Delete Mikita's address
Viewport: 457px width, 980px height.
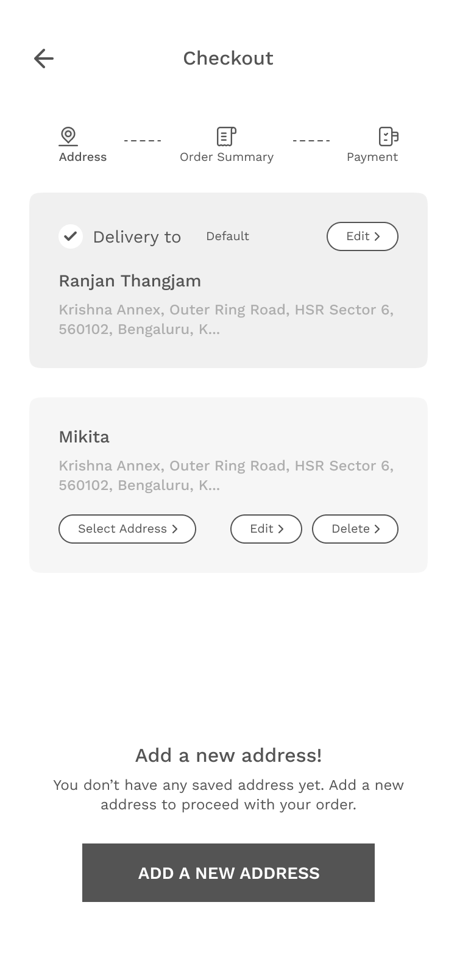355,529
